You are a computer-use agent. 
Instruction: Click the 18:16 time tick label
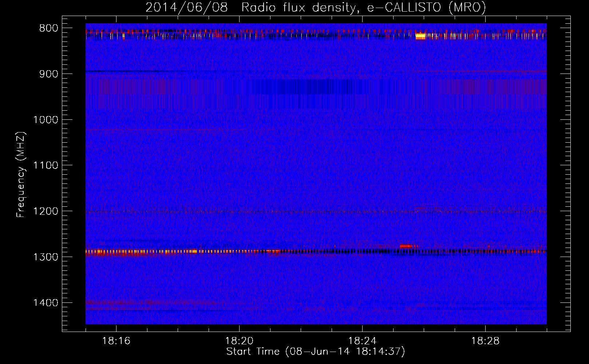(x=116, y=341)
